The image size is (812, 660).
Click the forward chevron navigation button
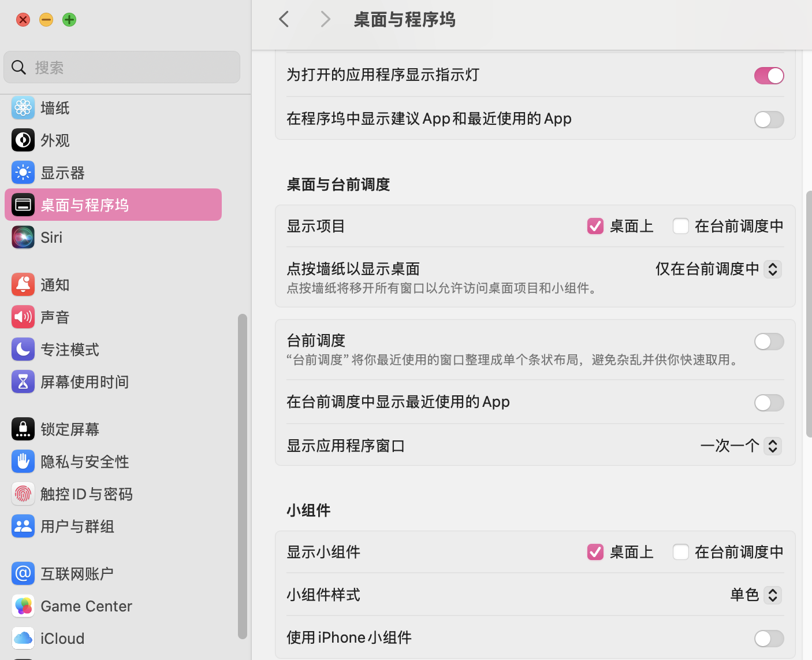pos(325,19)
